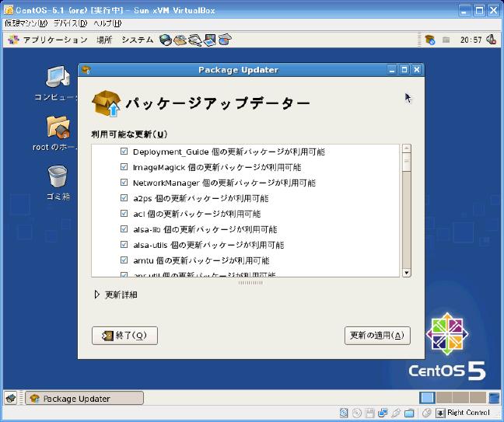
Task: Open the デバイス(D) menu
Action: point(70,23)
